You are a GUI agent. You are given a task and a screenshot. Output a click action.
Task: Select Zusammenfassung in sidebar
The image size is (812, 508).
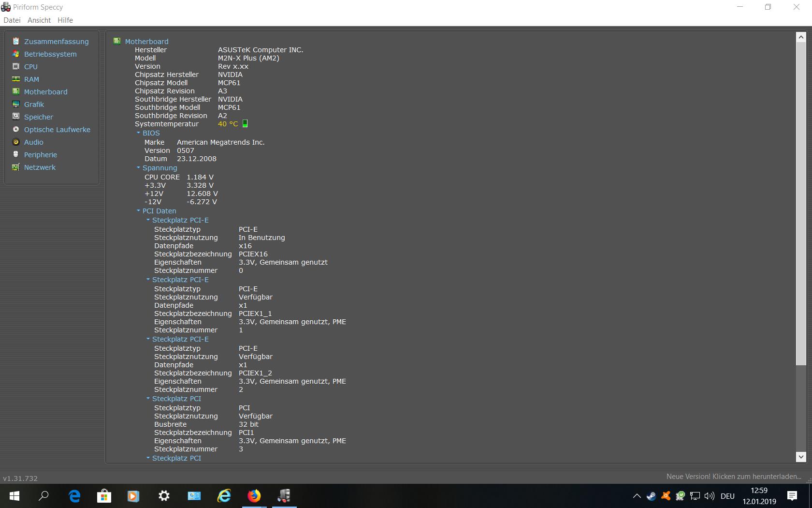57,42
